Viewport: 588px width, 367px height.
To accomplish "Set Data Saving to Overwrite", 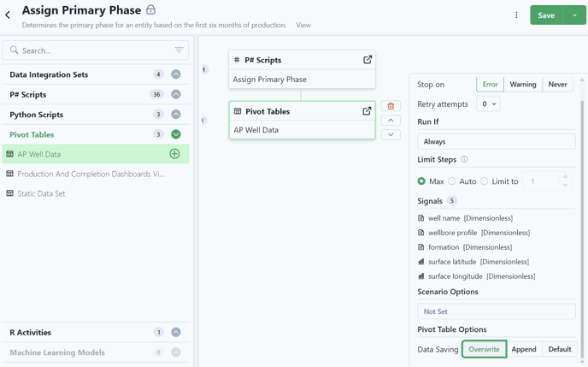I will point(484,349).
